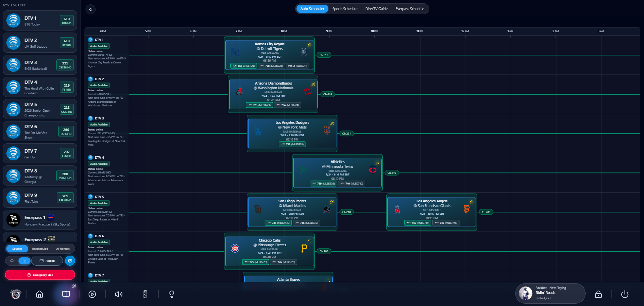The width and height of the screenshot is (644, 306).
Task: Click the magic wand on Los Angeles Dodgers card
Action: click(332, 123)
